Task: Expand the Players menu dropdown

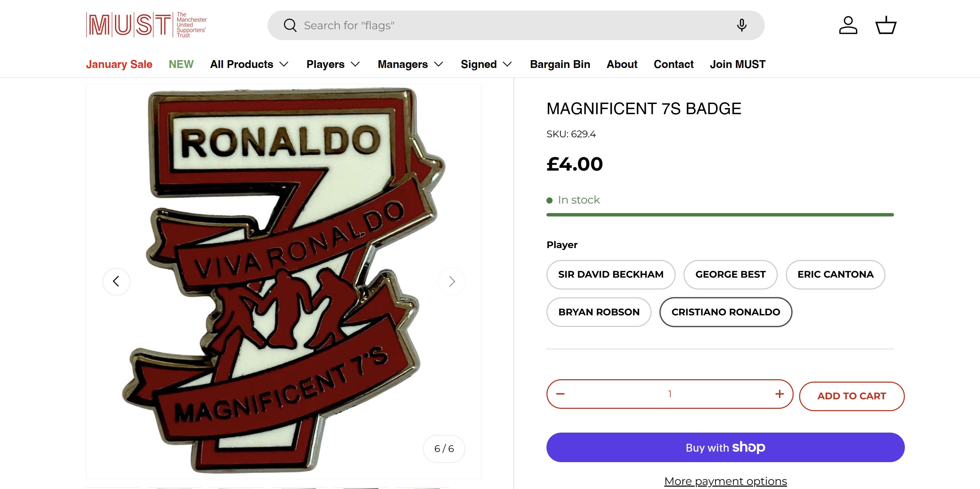Action: [x=333, y=64]
